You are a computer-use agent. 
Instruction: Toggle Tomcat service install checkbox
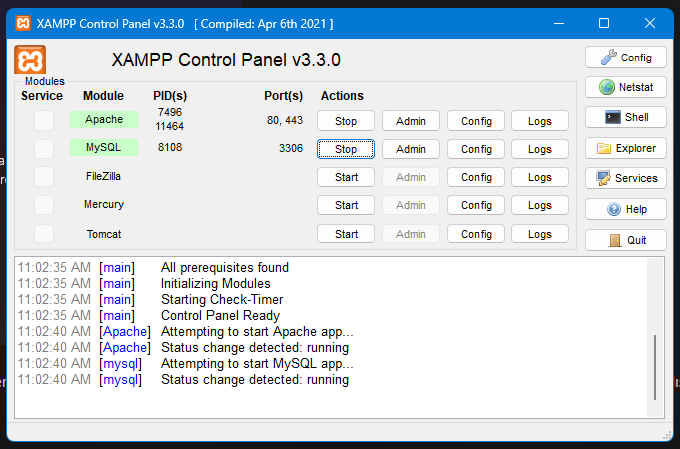click(44, 233)
